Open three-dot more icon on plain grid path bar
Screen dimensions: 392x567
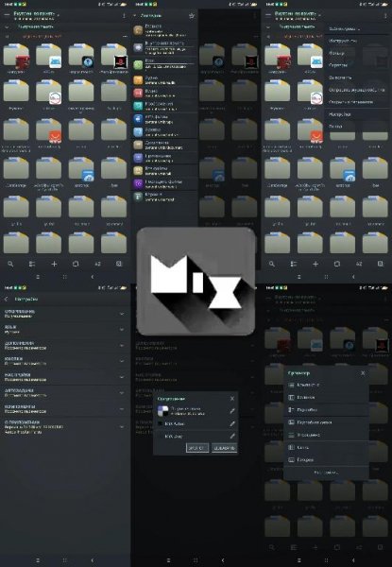tap(125, 37)
